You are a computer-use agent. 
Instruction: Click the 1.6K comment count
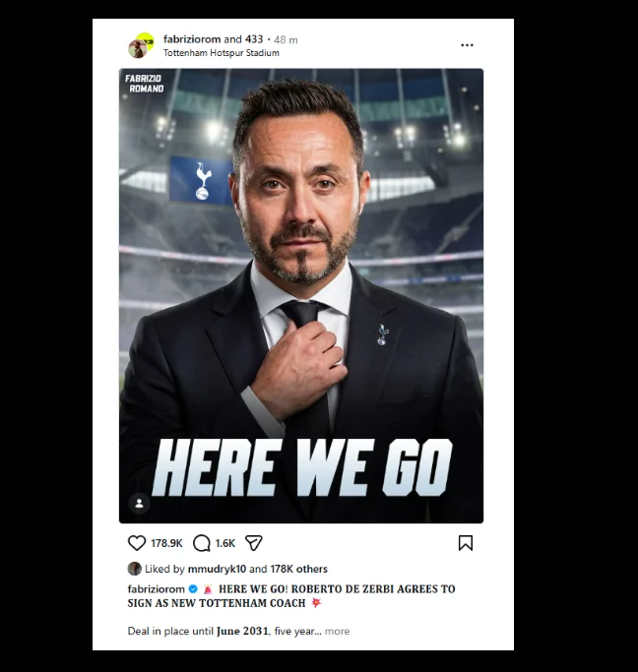225,543
